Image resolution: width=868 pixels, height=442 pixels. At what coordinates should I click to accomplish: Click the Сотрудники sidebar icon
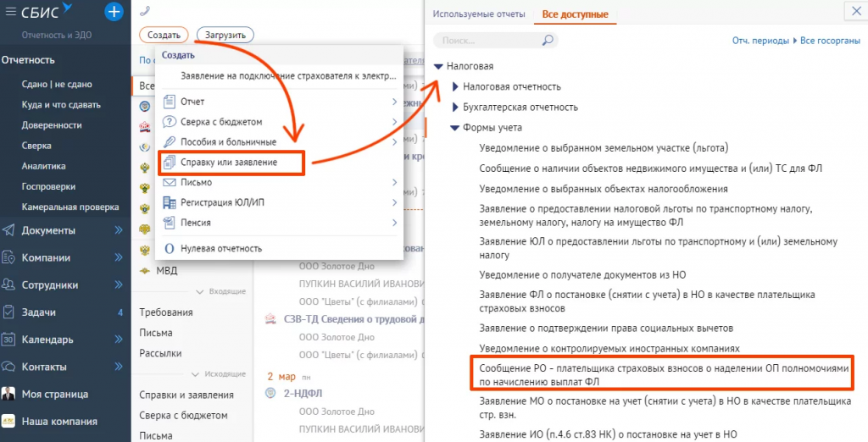(x=9, y=285)
